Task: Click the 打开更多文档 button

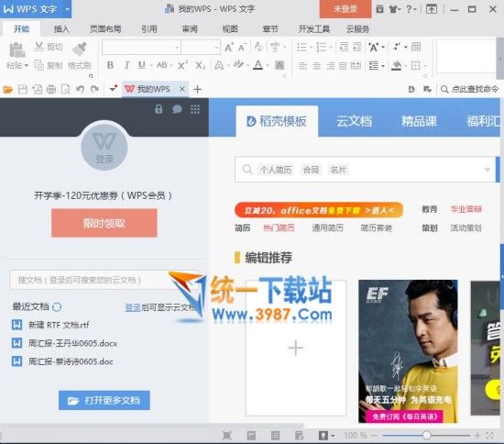Action: coord(104,400)
